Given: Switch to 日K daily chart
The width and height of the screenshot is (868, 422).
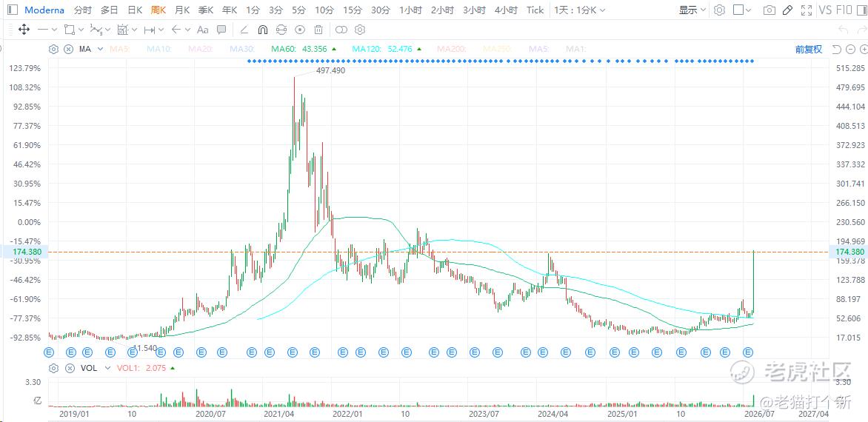Looking at the screenshot, I should [135, 10].
